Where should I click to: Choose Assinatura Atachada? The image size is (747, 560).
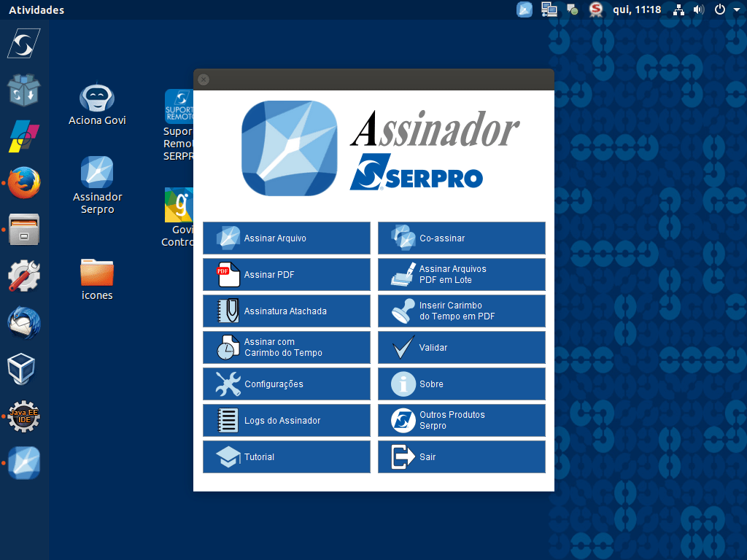tap(286, 311)
